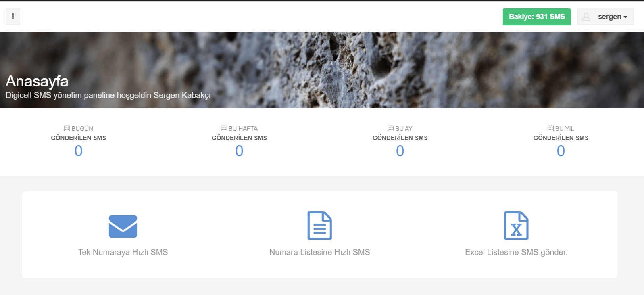Click today's sent SMS count
This screenshot has width=644, height=295.
point(79,151)
